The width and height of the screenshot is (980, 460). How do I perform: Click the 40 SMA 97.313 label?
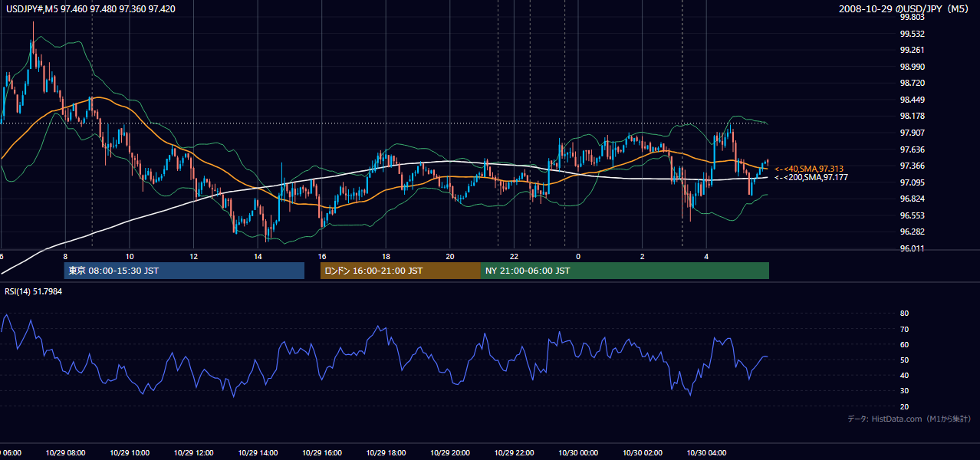click(808, 169)
